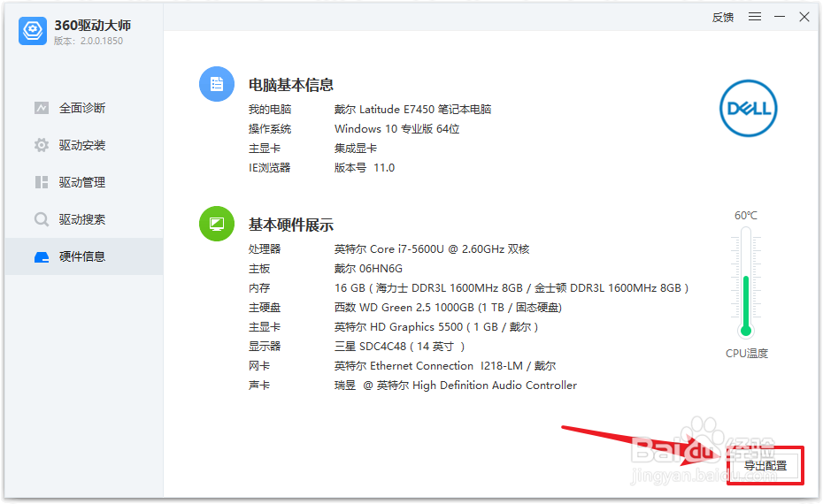The height and width of the screenshot is (504, 823).
Task: Click the 反馈 feedback link
Action: 723,18
